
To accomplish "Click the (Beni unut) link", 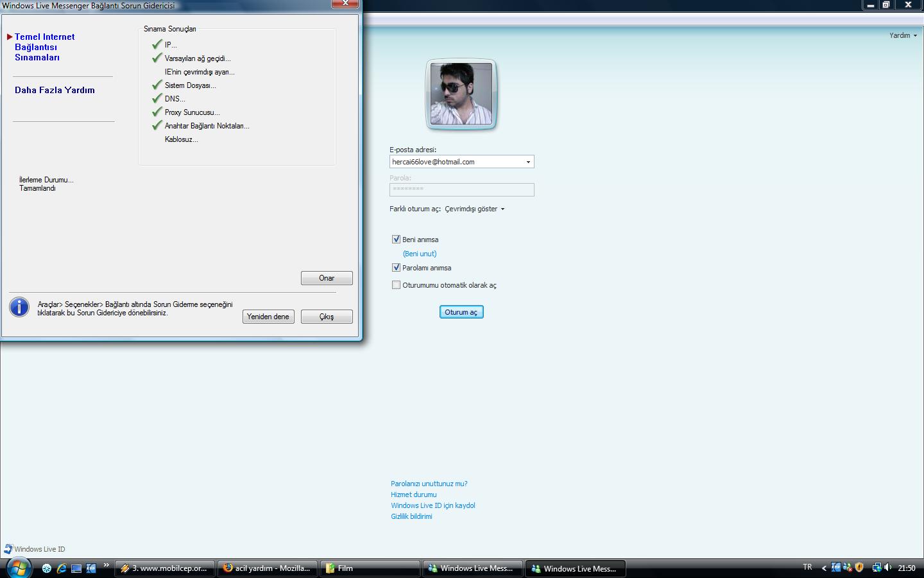I will point(420,254).
